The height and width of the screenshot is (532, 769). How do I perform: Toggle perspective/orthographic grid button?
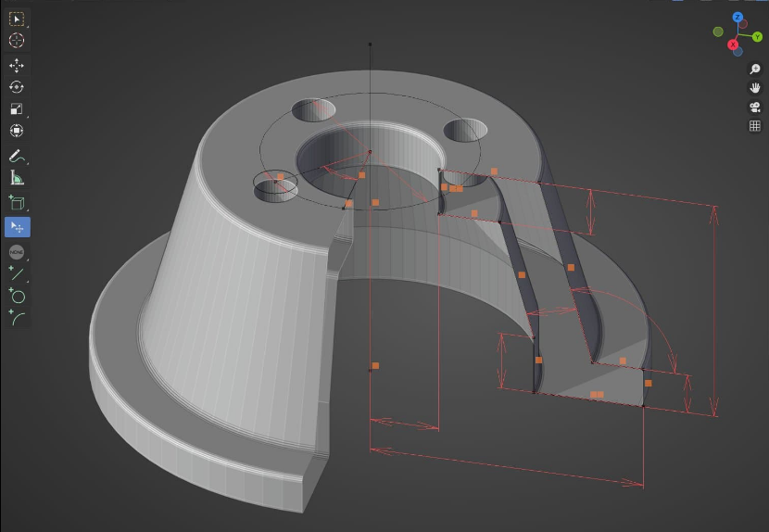(755, 126)
